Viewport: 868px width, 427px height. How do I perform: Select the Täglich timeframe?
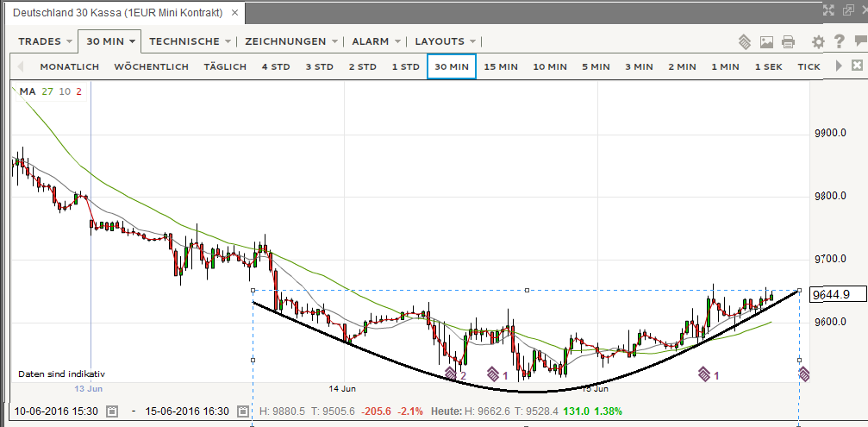[x=225, y=66]
